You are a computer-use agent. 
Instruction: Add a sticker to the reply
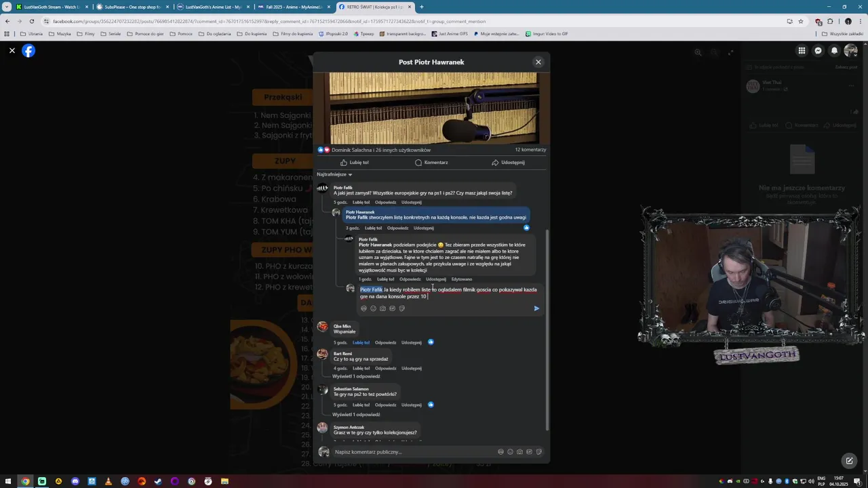coord(401,308)
